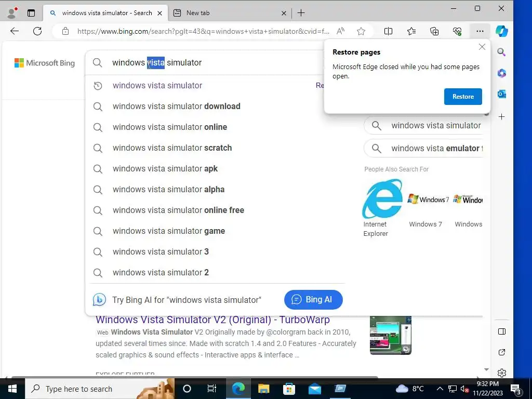Close the Restore pages popup

pos(482,47)
